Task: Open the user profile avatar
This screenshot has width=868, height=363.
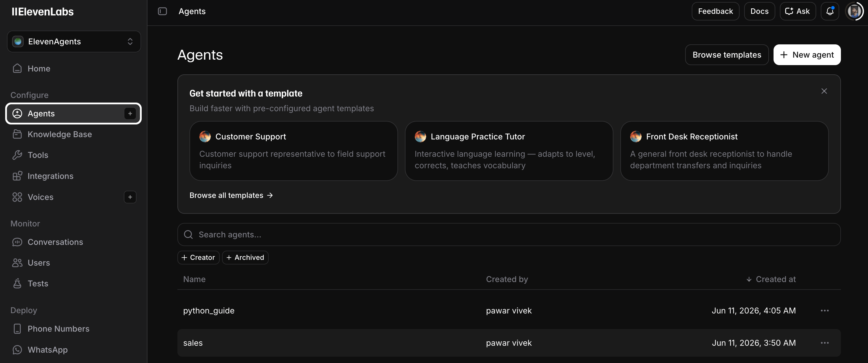Action: [x=854, y=12]
